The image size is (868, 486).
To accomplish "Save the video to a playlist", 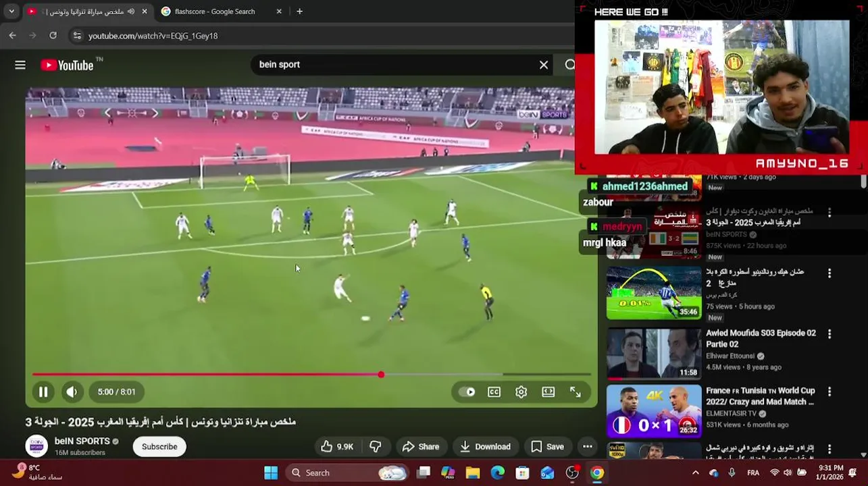I will pyautogui.click(x=547, y=447).
